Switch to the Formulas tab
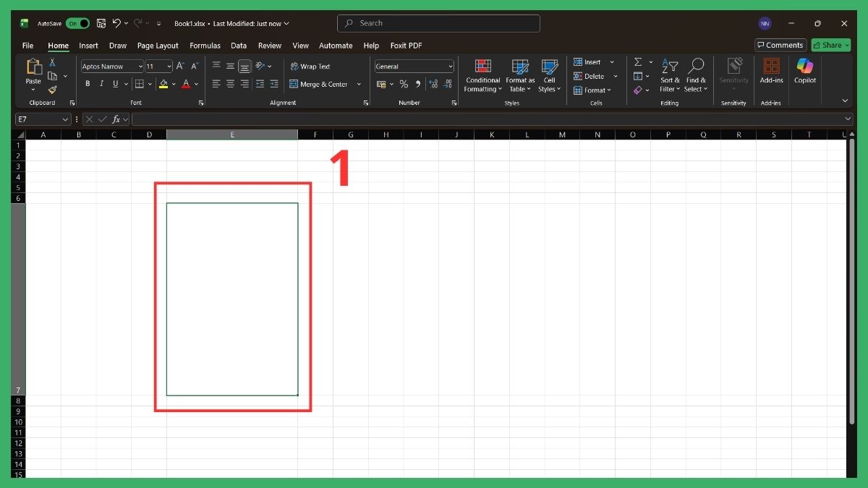The image size is (868, 488). pyautogui.click(x=205, y=45)
